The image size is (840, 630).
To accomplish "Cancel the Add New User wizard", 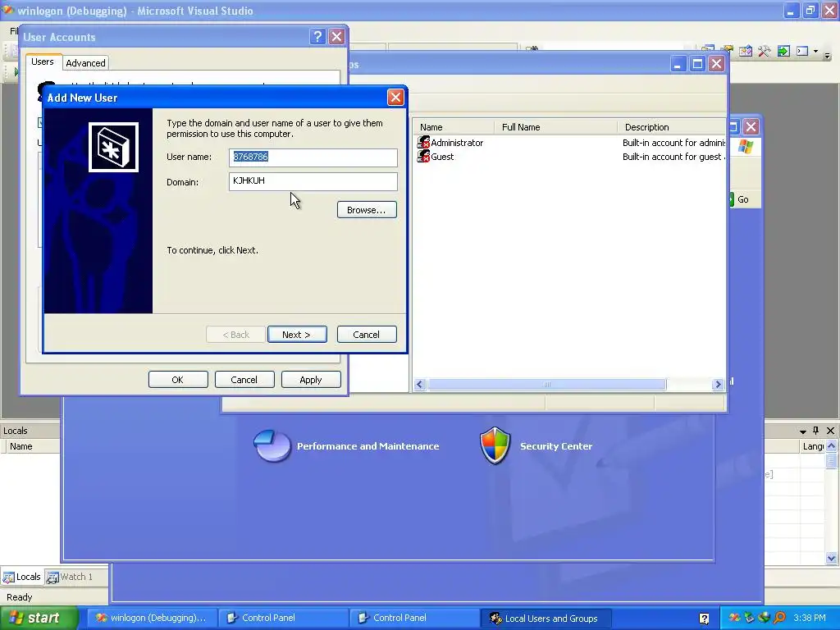I will pos(367,335).
